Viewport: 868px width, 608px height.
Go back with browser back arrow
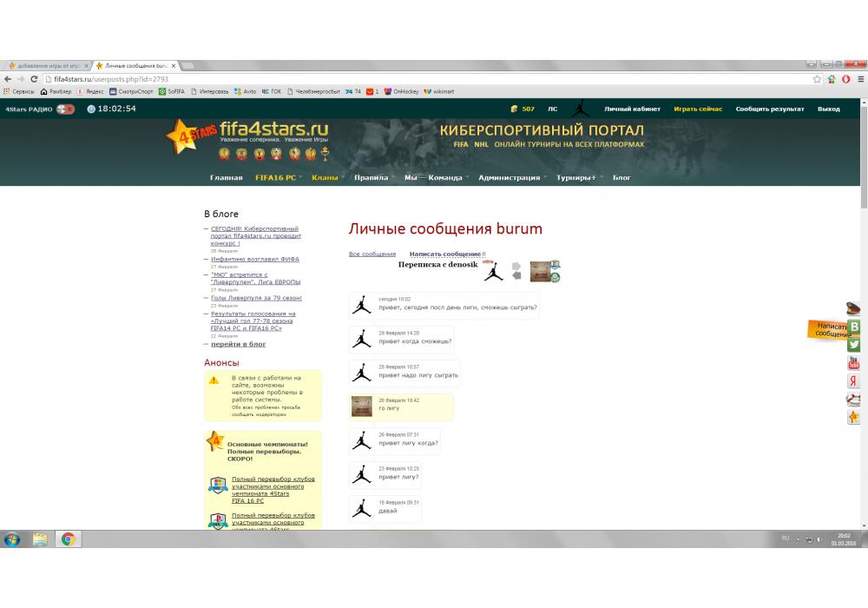tap(8, 79)
